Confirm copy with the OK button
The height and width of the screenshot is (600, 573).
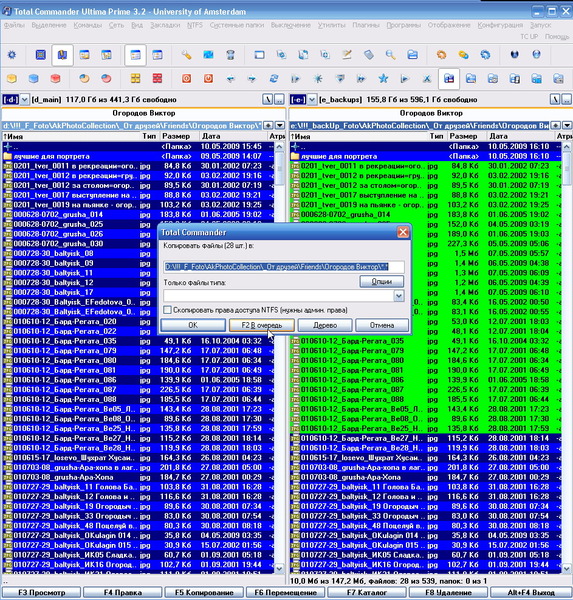coord(193,325)
